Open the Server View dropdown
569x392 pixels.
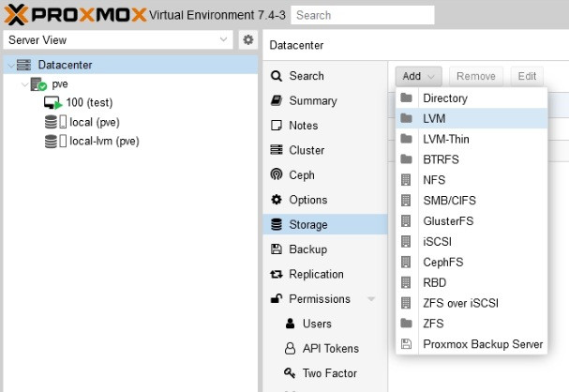pyautogui.click(x=118, y=40)
